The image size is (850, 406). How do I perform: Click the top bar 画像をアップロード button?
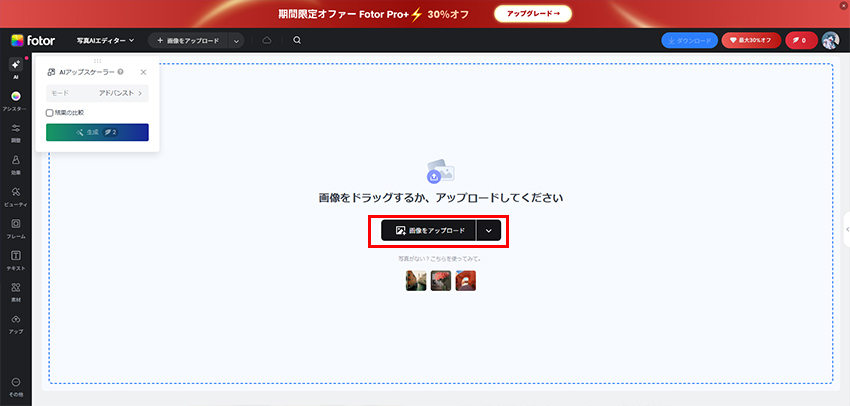tap(188, 41)
